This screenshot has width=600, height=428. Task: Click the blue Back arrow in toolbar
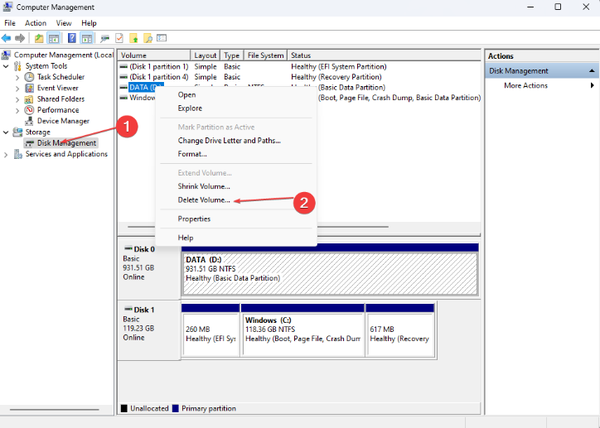pyautogui.click(x=7, y=38)
